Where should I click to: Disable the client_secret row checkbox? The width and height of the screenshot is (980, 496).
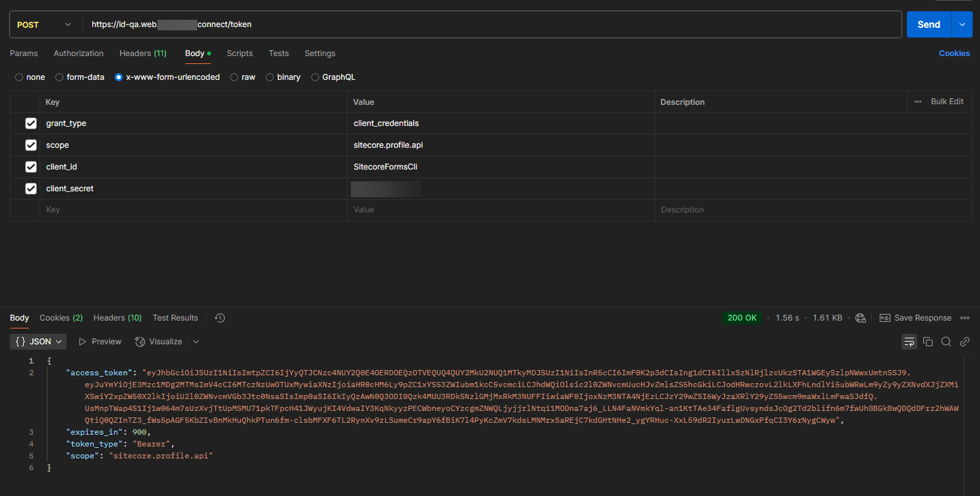30,189
